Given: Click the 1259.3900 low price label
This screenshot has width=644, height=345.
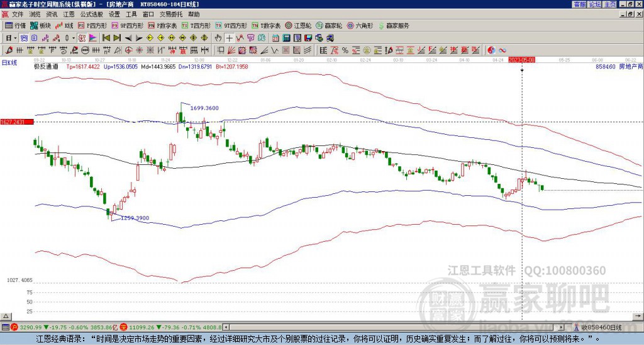Looking at the screenshot, I should pos(135,218).
